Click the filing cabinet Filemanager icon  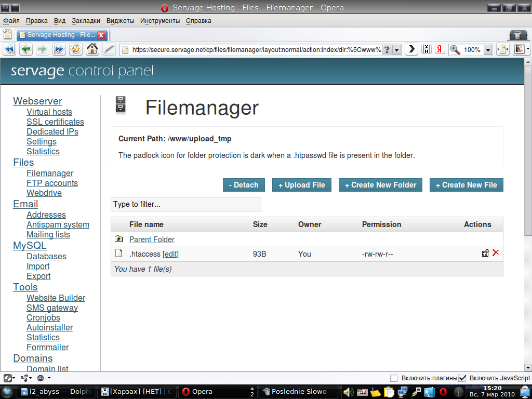click(x=121, y=105)
